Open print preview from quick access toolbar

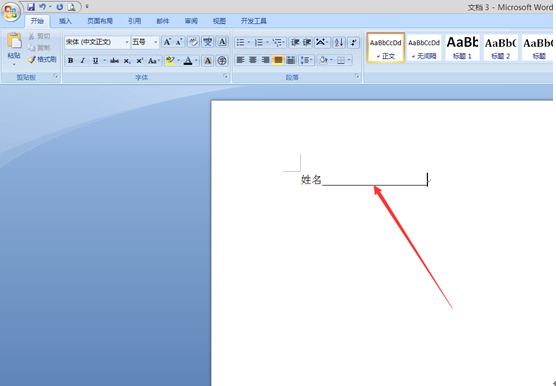pyautogui.click(x=72, y=7)
